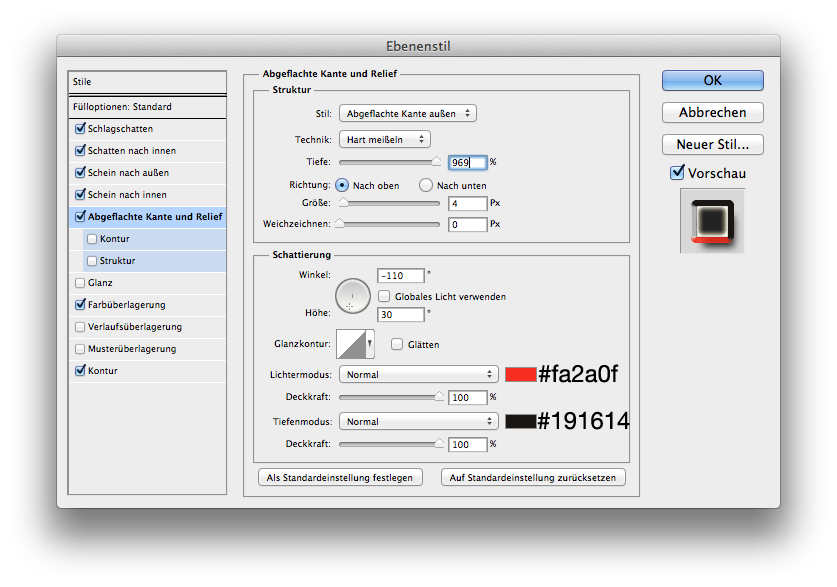
Task: Select Fülloptionen: Standard in sidebar
Action: (x=148, y=107)
